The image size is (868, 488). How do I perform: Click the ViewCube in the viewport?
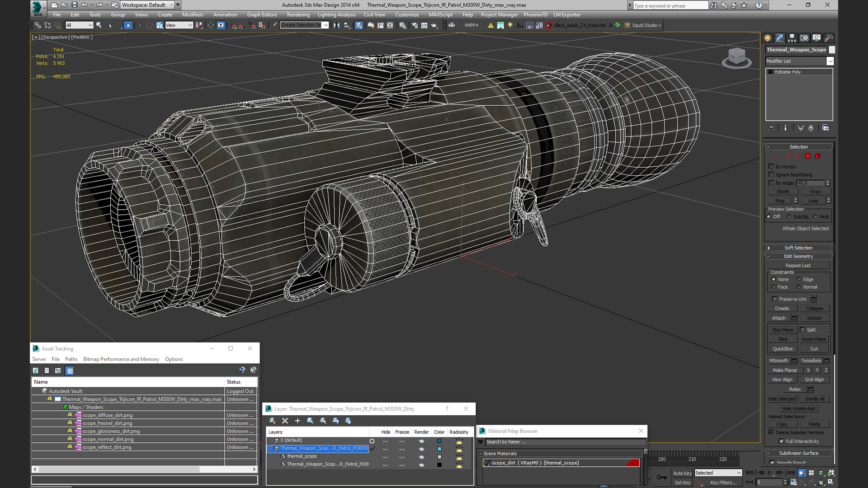pos(736,58)
